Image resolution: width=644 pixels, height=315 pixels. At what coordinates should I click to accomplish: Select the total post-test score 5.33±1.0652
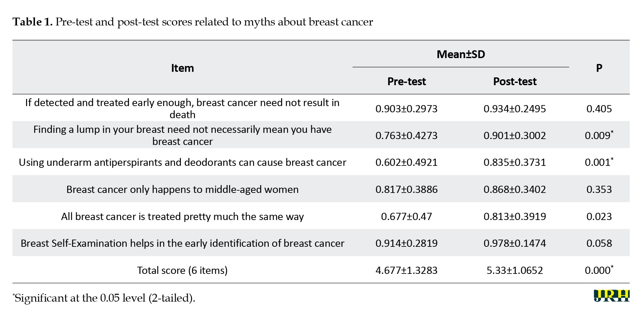click(x=515, y=270)
